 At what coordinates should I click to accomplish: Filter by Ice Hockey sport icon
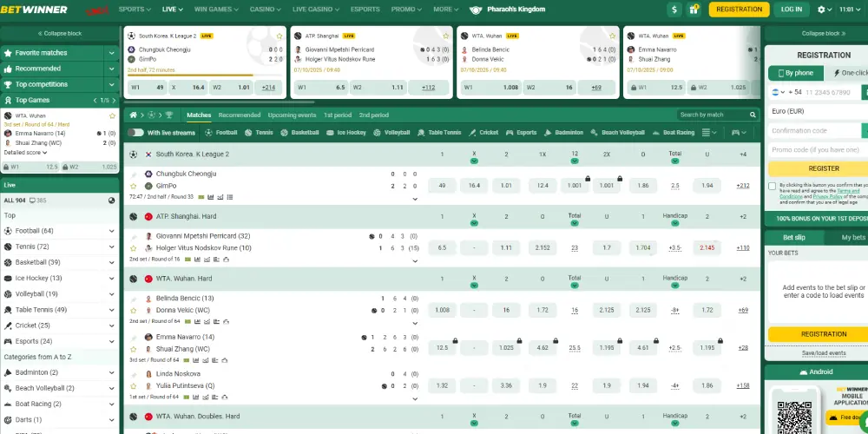(x=331, y=133)
